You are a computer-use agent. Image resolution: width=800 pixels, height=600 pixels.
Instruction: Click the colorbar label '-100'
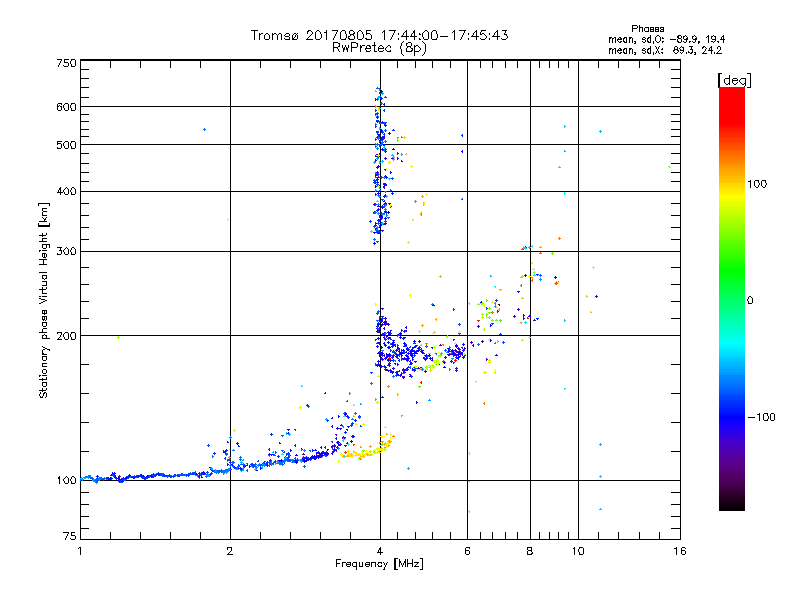(x=761, y=417)
